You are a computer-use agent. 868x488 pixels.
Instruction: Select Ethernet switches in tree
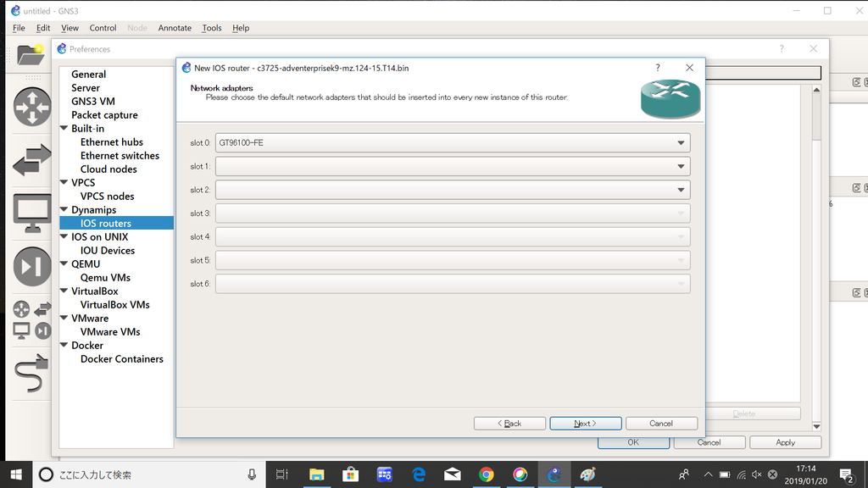[120, 156]
